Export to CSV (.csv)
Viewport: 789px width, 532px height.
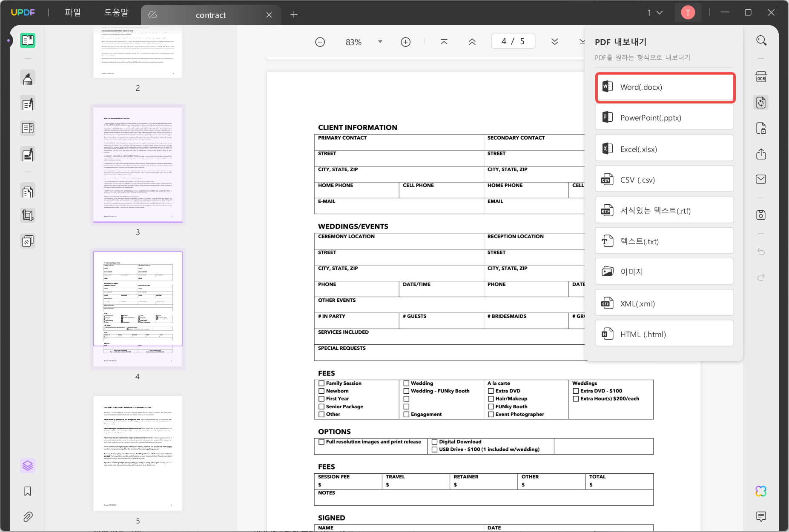pos(665,180)
